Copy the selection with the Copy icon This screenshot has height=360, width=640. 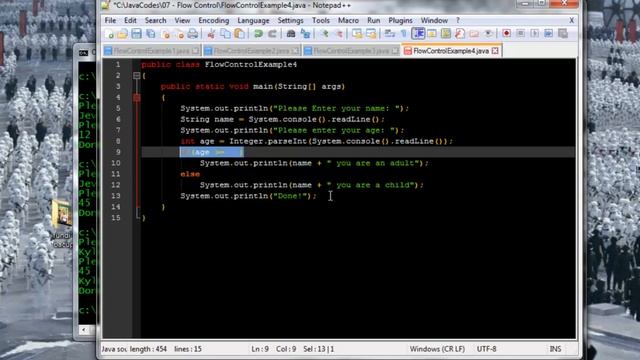[x=225, y=34]
